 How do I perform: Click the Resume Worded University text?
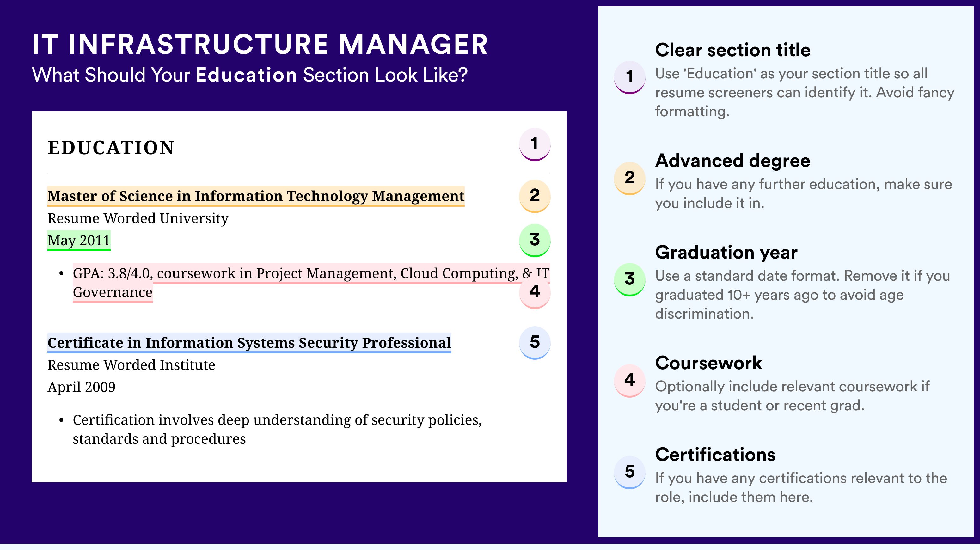point(138,218)
